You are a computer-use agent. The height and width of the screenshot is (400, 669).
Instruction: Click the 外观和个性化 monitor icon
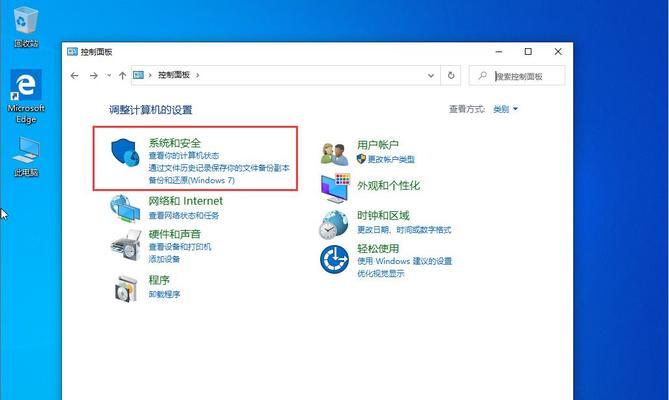335,188
